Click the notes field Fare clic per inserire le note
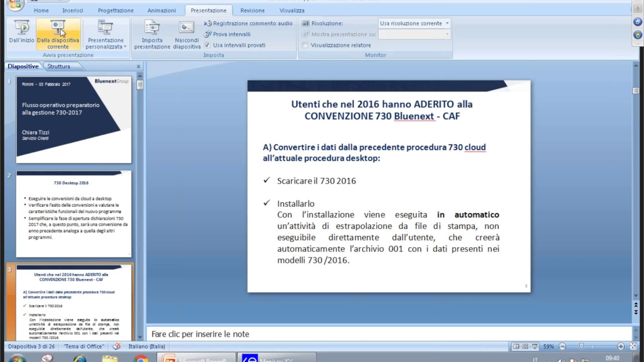Viewport: 644px width, 362px height. pyautogui.click(x=389, y=334)
